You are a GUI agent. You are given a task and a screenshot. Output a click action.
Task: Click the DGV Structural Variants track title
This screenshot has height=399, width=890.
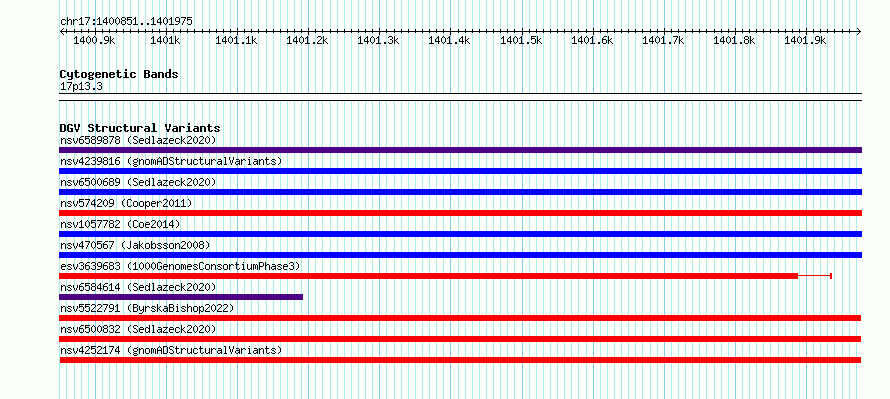(140, 128)
